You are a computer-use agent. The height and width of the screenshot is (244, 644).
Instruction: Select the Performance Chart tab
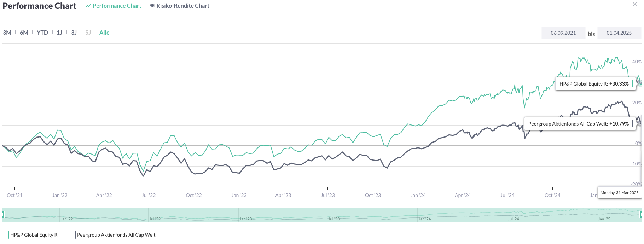117,6
